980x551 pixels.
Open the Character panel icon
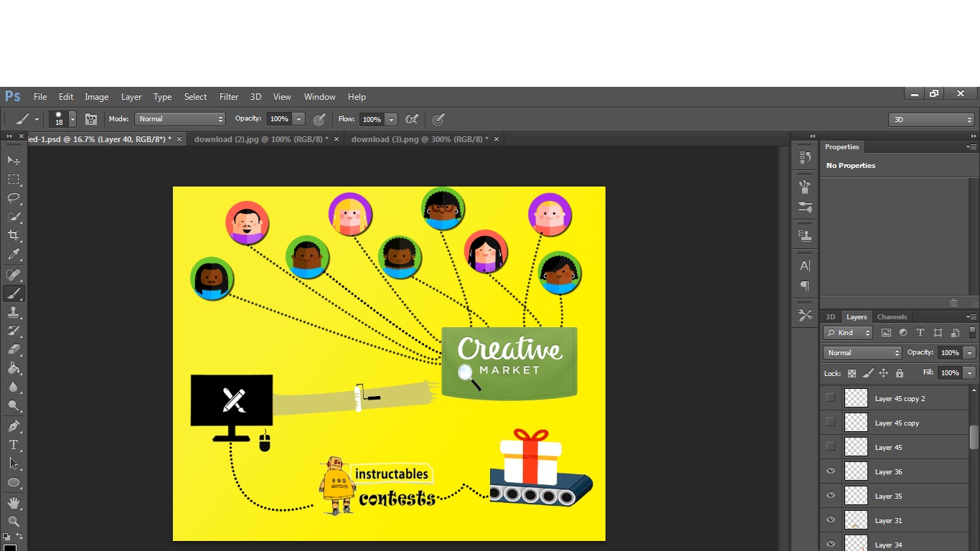[x=805, y=265]
